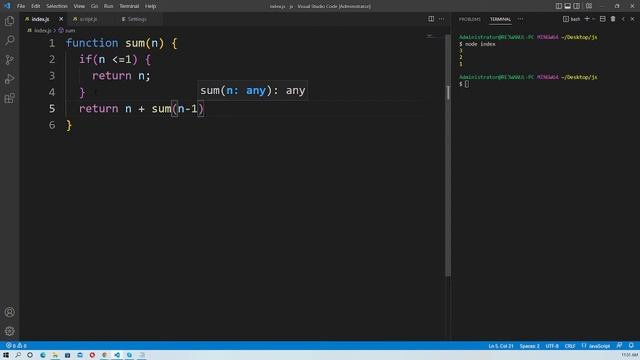This screenshot has width=640, height=360.
Task: Toggle the bottom panel layout icon
Action: pyautogui.click(x=568, y=6)
